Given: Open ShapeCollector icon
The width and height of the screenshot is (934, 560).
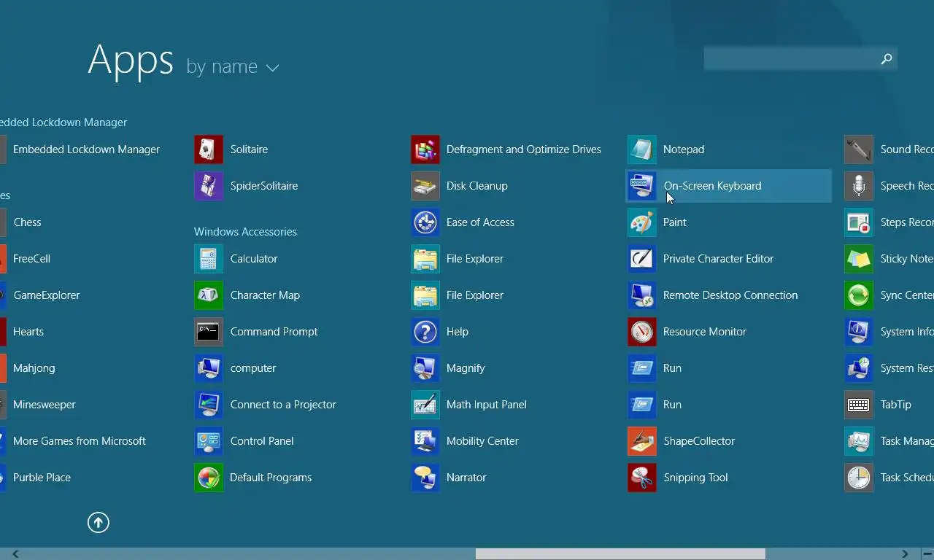Looking at the screenshot, I should pyautogui.click(x=642, y=441).
